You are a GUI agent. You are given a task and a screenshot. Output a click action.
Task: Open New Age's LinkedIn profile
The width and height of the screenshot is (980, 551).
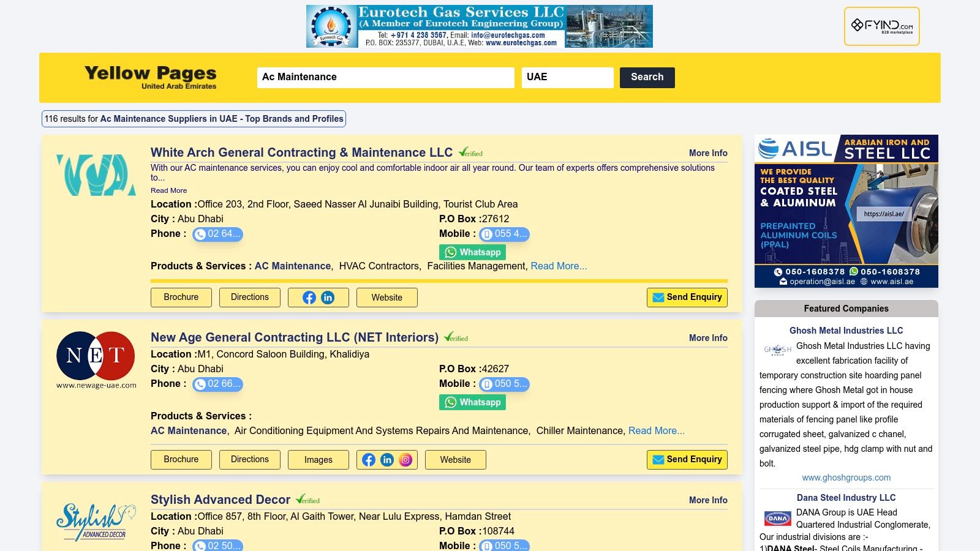tap(387, 459)
